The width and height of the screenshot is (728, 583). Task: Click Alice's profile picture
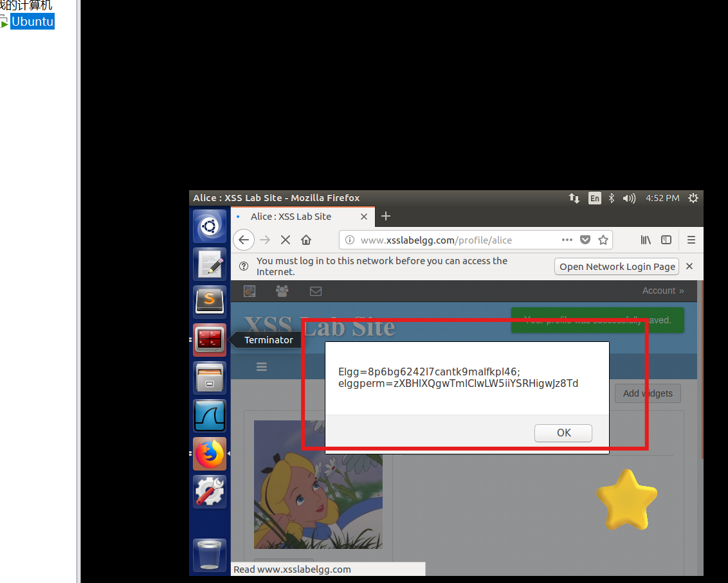pyautogui.click(x=318, y=485)
